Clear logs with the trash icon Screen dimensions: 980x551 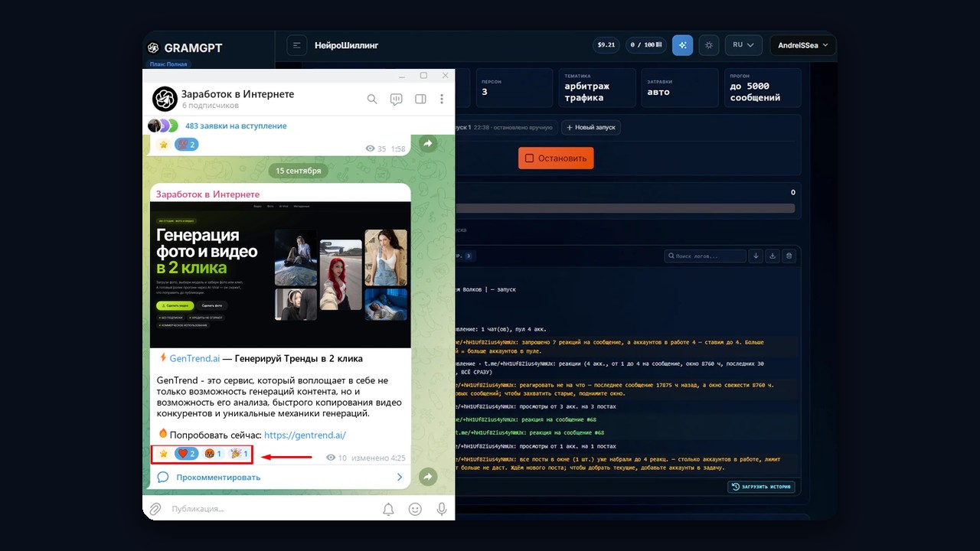(x=789, y=256)
